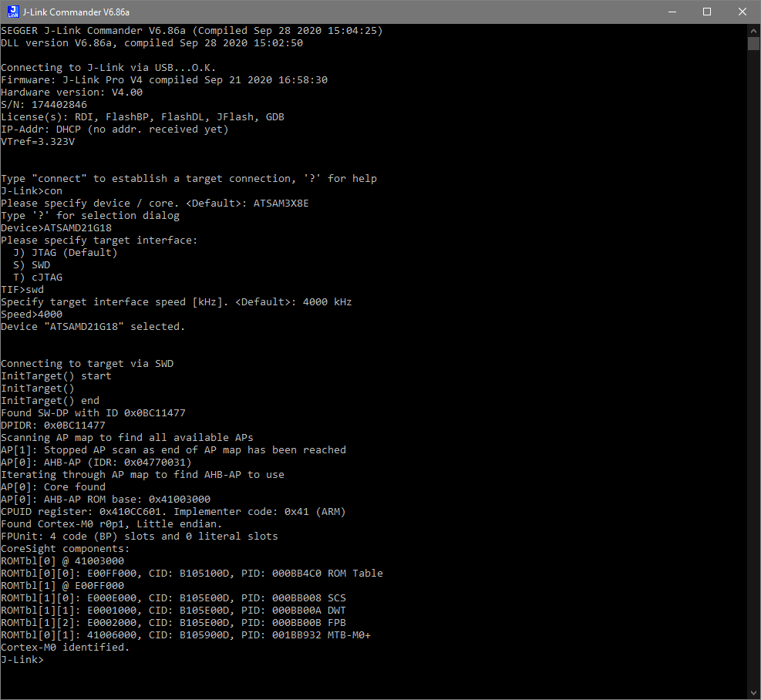The image size is (761, 700).
Task: Click the J-Link app icon in title bar
Action: (13, 12)
